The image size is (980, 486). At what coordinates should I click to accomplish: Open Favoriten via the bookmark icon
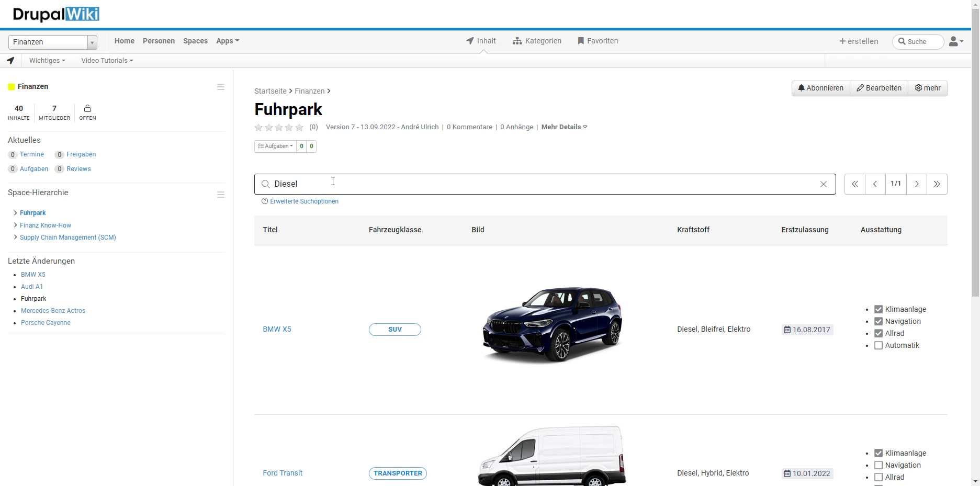tap(580, 40)
